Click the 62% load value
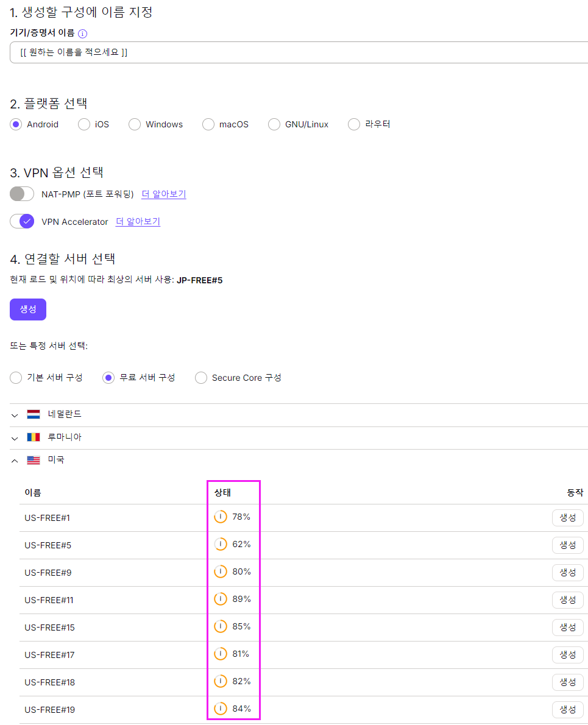Viewport: 588px width, 725px height. pyautogui.click(x=241, y=544)
